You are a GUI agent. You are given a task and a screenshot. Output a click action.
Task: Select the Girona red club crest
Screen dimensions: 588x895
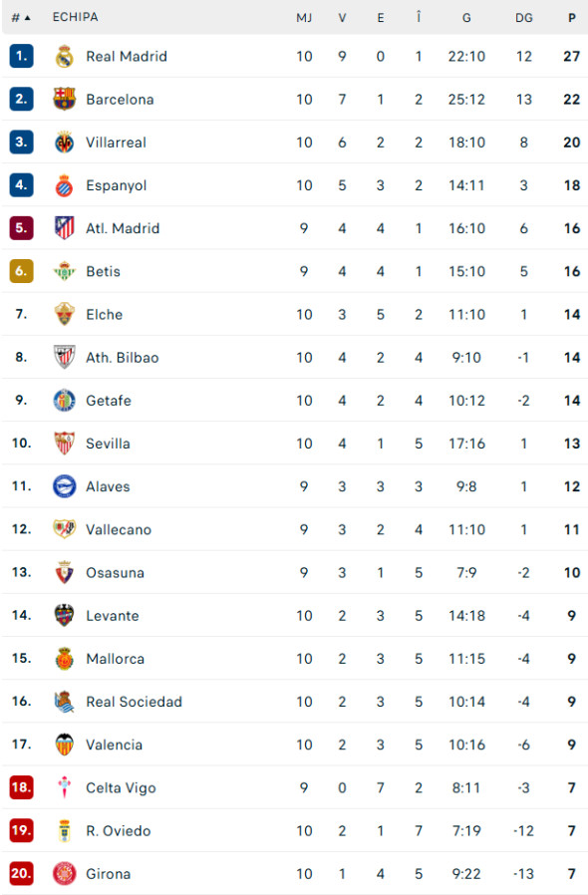pos(64,874)
